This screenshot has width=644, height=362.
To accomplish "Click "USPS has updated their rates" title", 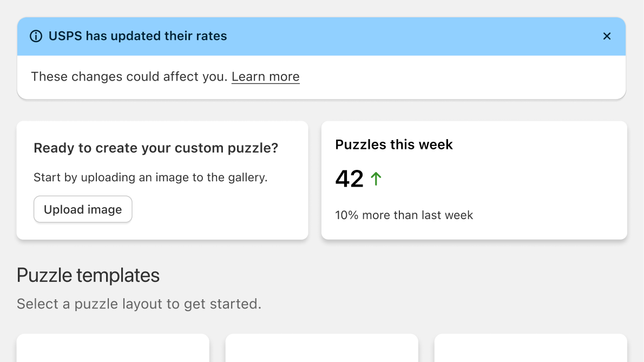I will [x=137, y=36].
